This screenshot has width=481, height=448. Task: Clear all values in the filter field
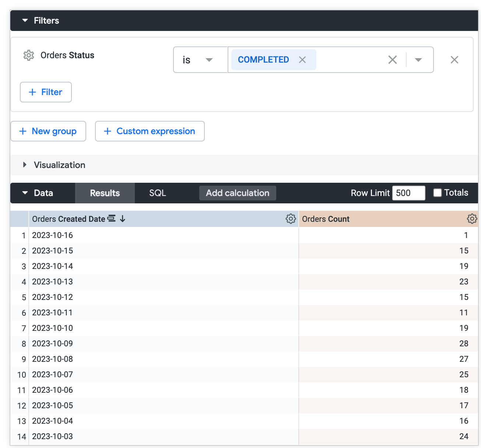pos(393,60)
